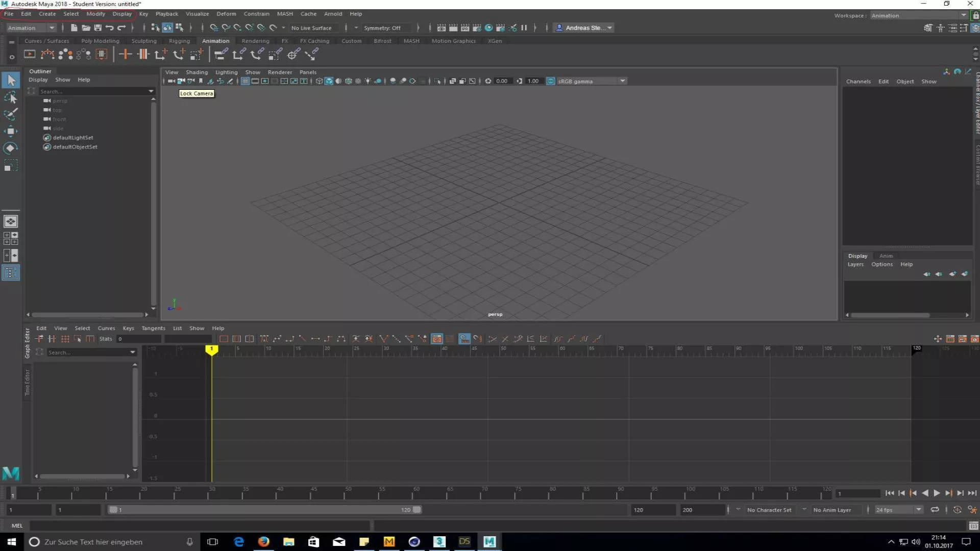Click the Play forwards button
980x551 pixels.
pos(937,493)
